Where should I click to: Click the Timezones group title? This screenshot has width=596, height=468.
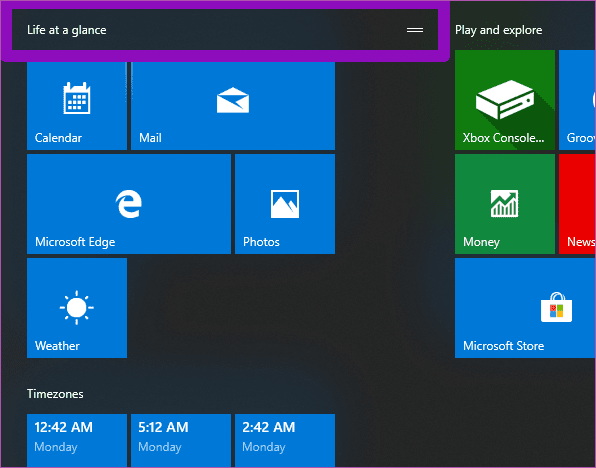[55, 394]
